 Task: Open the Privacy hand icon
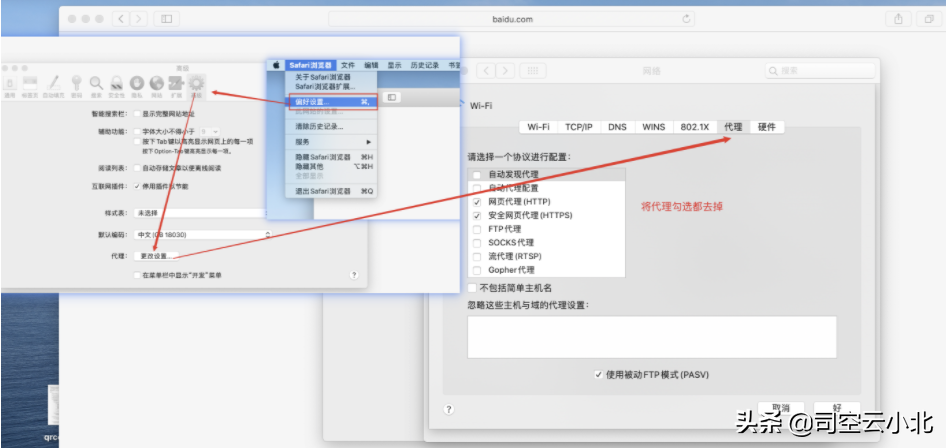tap(137, 85)
